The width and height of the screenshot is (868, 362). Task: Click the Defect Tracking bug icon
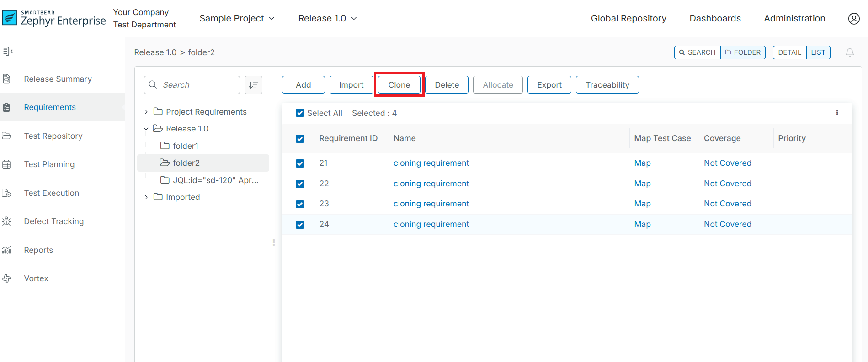pos(7,221)
